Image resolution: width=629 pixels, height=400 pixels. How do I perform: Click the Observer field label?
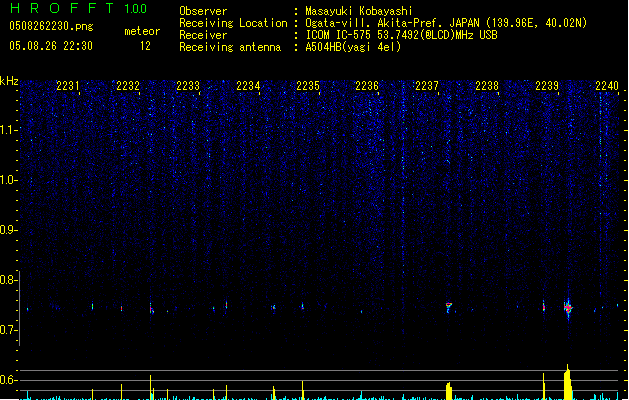click(x=203, y=11)
